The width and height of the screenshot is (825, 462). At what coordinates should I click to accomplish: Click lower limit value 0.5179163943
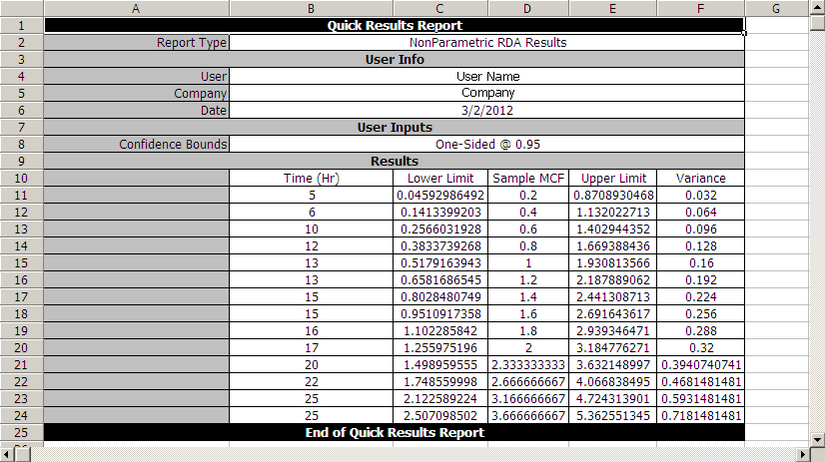point(440,263)
